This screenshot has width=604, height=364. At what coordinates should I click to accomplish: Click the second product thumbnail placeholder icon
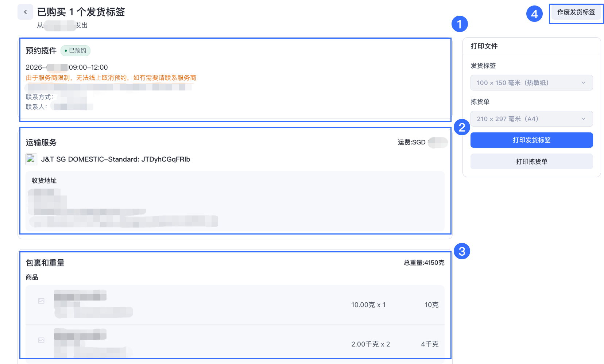pyautogui.click(x=41, y=340)
